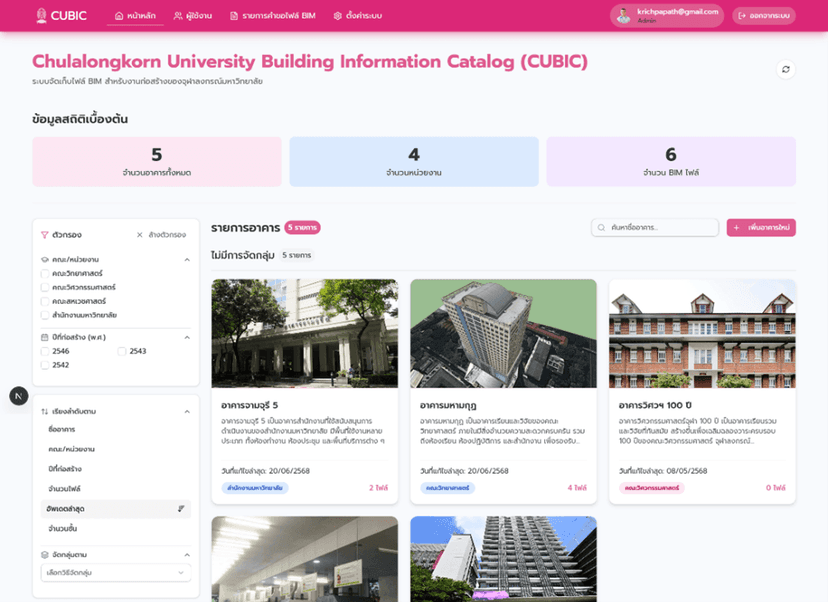The image size is (828, 602).
Task: Check the คณะวิทยาศาสตร์ checkbox
Action: tap(45, 274)
